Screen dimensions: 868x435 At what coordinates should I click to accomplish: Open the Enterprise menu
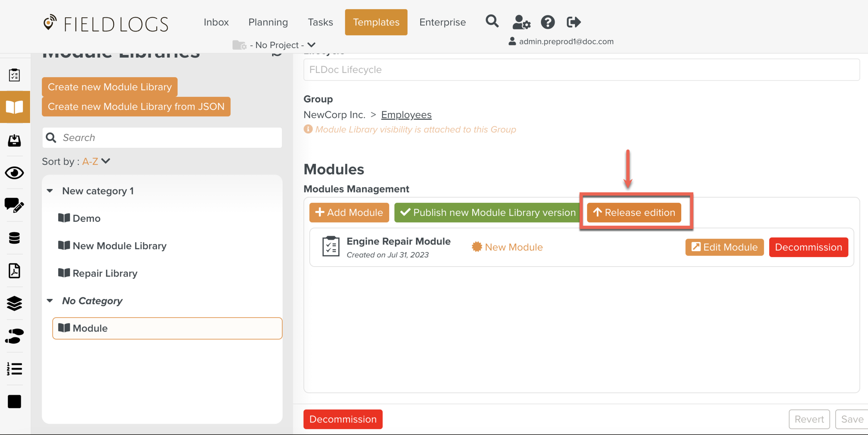(x=442, y=22)
